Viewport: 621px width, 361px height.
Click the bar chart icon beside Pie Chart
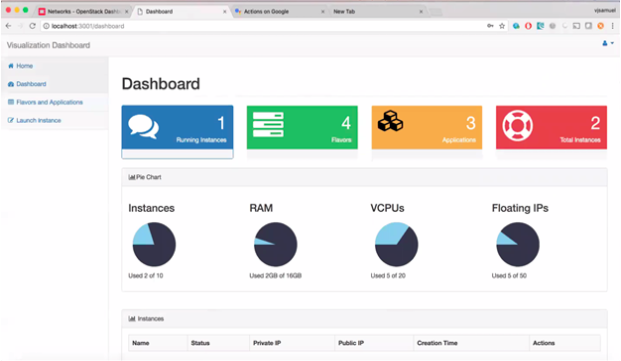click(x=131, y=177)
